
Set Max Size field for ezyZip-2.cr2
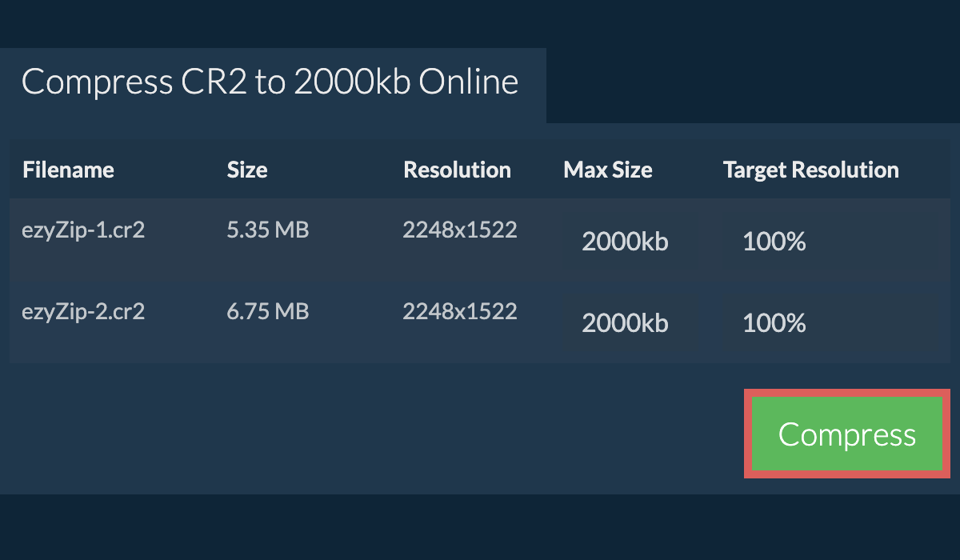[628, 322]
